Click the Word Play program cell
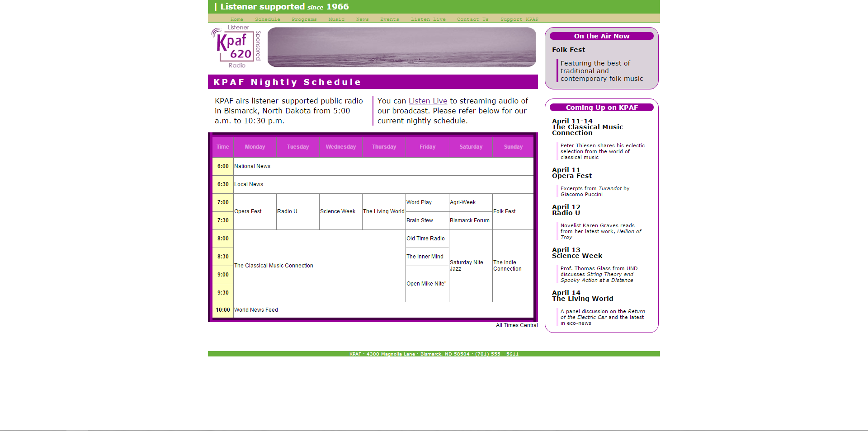The width and height of the screenshot is (868, 431). [427, 202]
